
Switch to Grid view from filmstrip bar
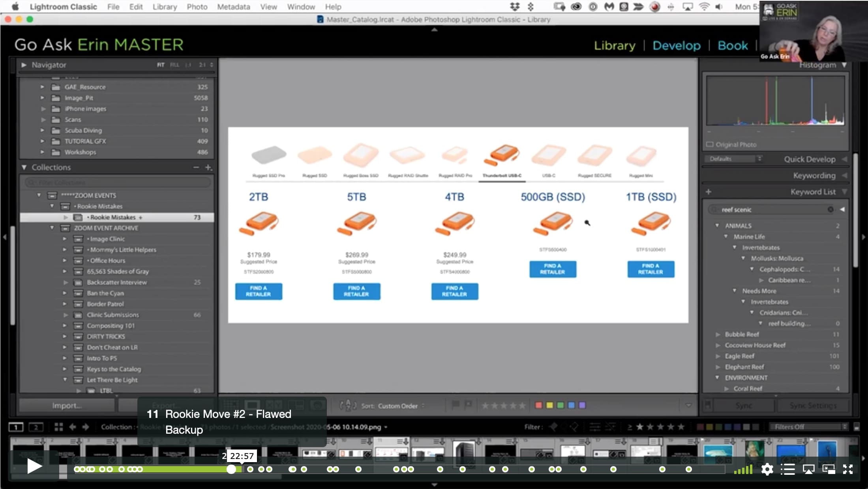click(59, 427)
